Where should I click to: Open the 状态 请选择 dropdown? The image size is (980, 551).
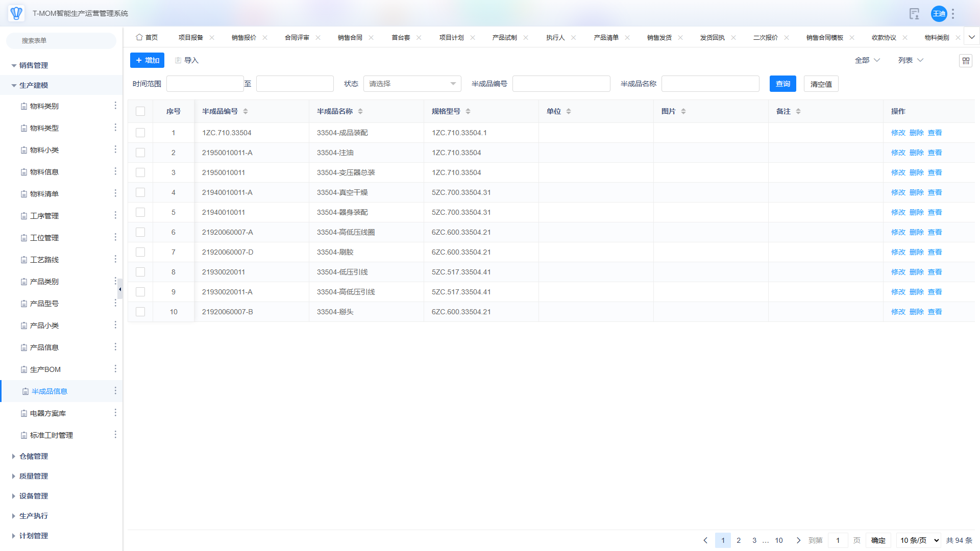(x=412, y=84)
